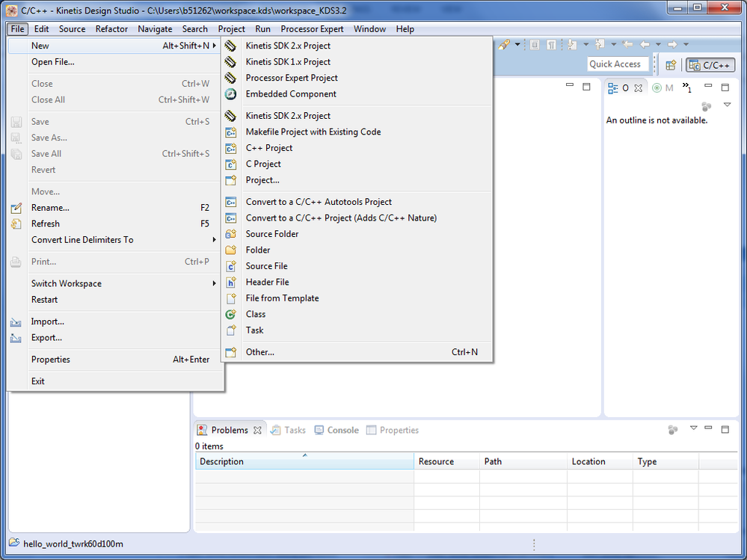Click the Processor Expert Project chip icon

tap(230, 78)
